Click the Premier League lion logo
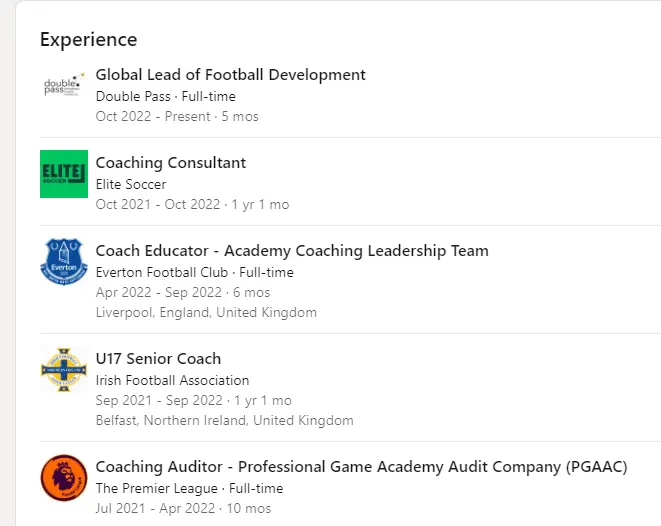Screen dimensions: 661x526 [64, 478]
